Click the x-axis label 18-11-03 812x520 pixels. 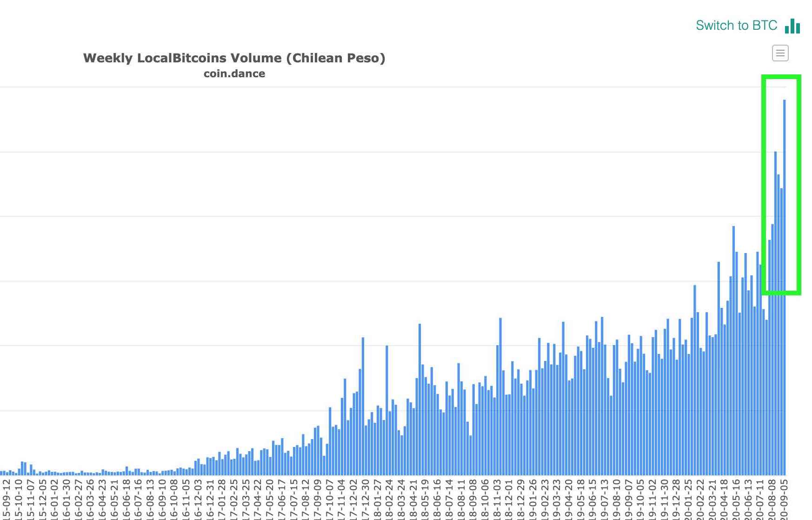point(497,500)
